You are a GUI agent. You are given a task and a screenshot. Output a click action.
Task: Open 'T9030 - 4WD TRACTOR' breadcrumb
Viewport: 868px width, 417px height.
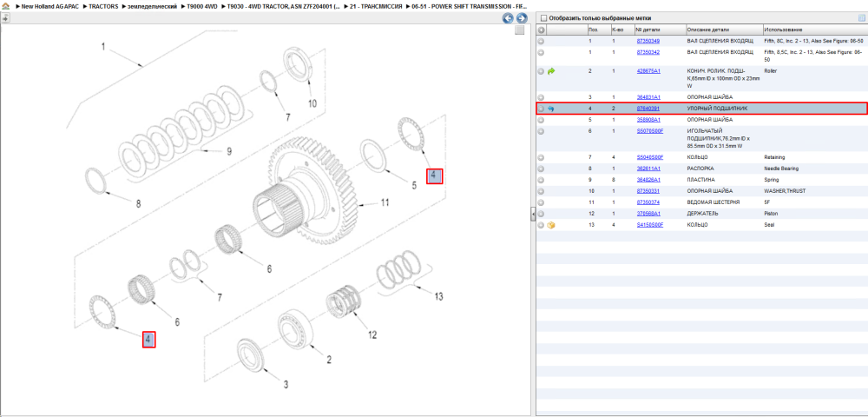283,5
